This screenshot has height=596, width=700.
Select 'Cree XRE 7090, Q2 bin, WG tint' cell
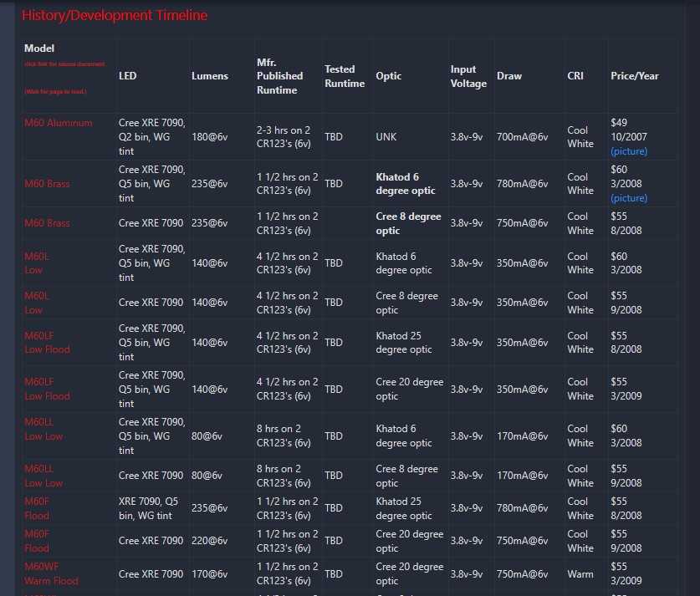click(x=151, y=137)
